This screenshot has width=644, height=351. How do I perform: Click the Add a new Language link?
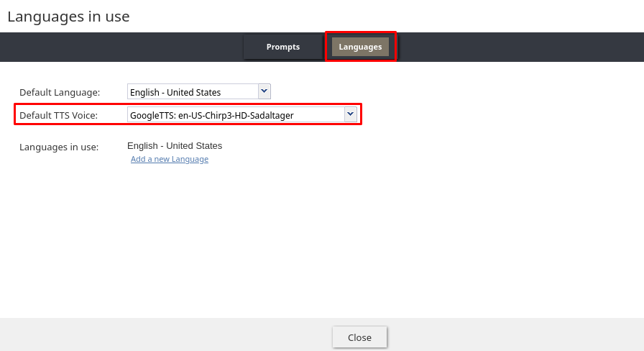(x=170, y=159)
